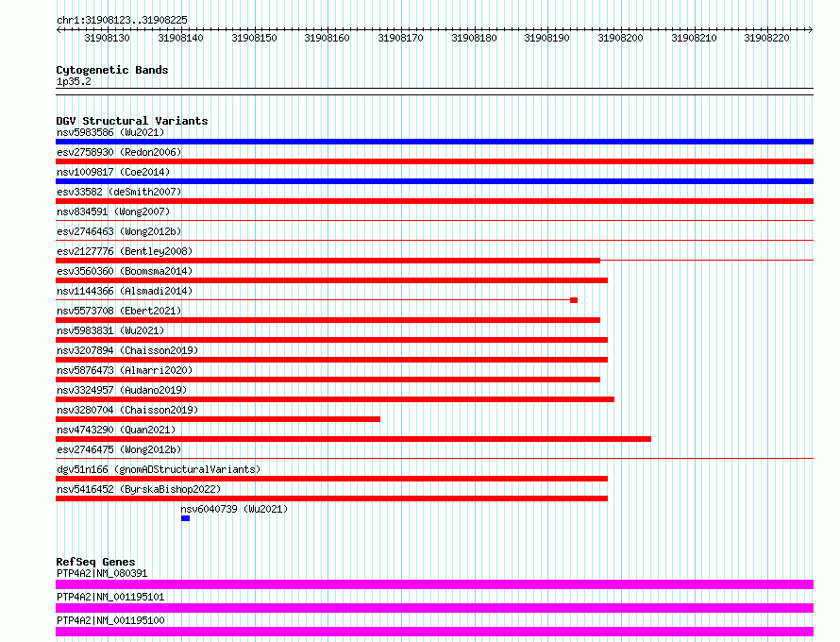Click the chr1:31908123..31908225 range label
The height and width of the screenshot is (642, 840).
[122, 21]
